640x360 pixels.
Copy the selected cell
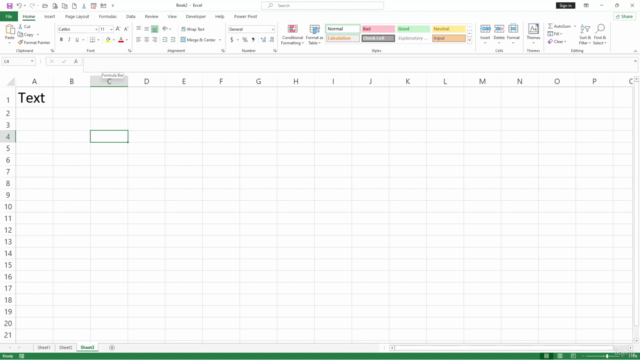[x=26, y=35]
